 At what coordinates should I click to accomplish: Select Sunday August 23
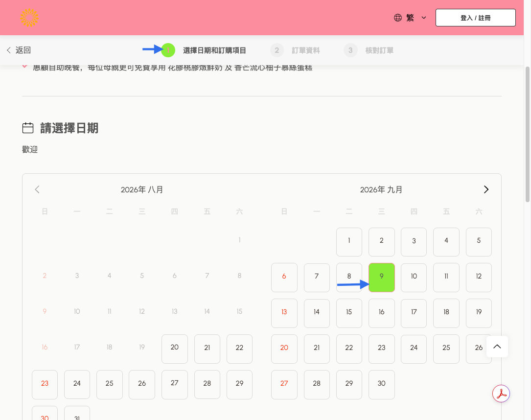point(45,385)
